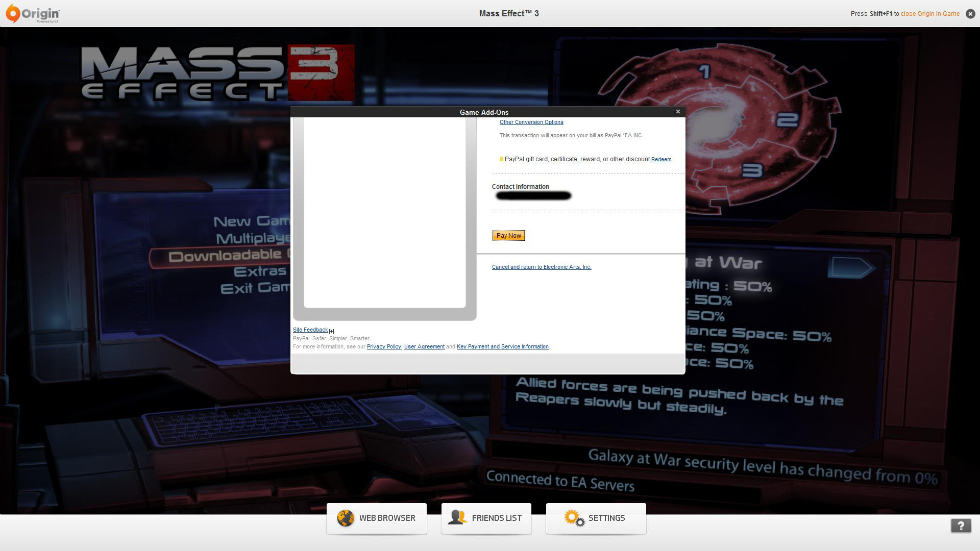Click Cancel and return to Electronic Arts
Screen dimensions: 980x551
(x=542, y=267)
